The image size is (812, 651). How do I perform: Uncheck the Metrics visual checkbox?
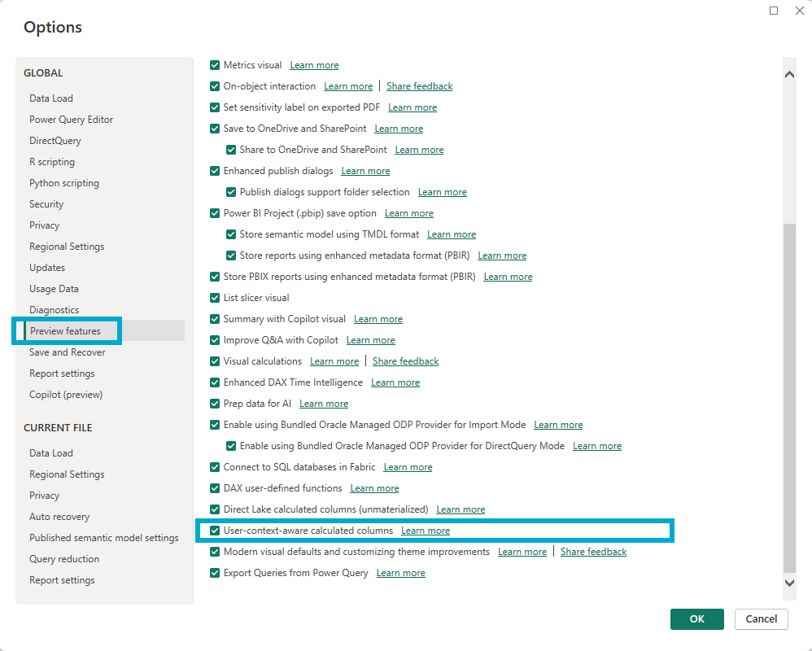point(215,65)
